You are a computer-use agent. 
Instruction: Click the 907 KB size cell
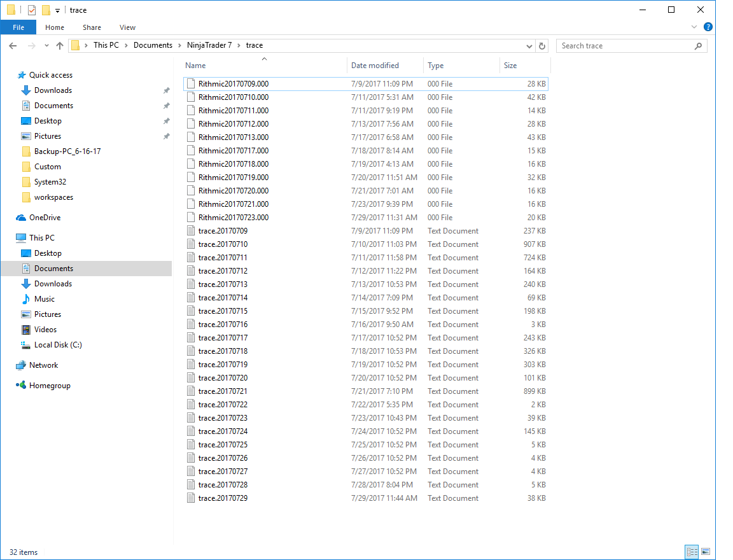(x=534, y=244)
